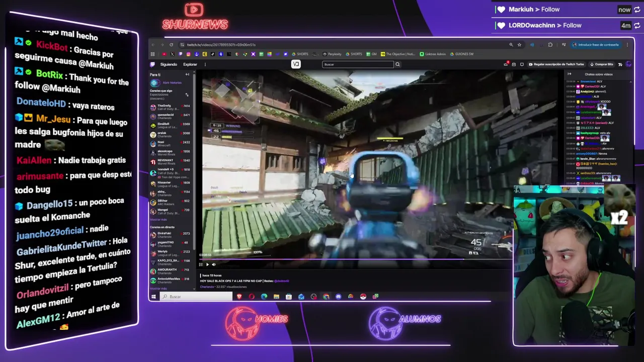This screenshot has height=362, width=644.
Task: Open the Perplexity bookmark
Action: [333, 54]
